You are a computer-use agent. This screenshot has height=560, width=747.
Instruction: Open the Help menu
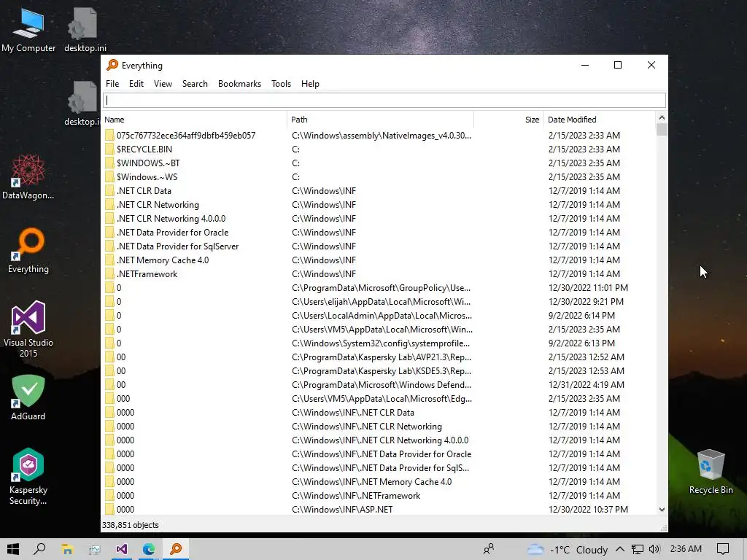pos(310,84)
